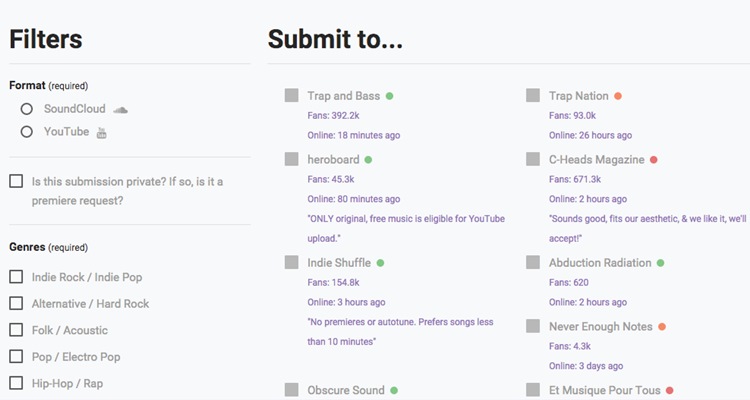Select the SoundCloud format radio button
The image size is (750, 400).
click(x=27, y=108)
